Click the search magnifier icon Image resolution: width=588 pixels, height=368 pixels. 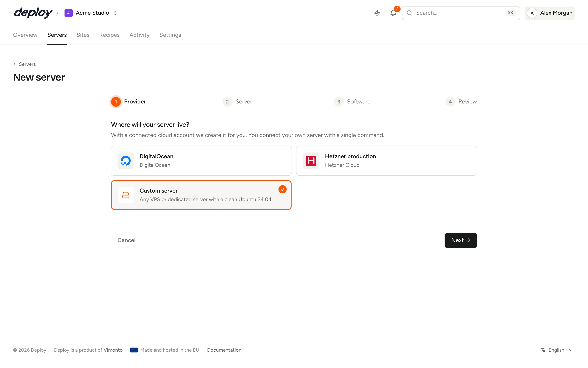point(409,13)
